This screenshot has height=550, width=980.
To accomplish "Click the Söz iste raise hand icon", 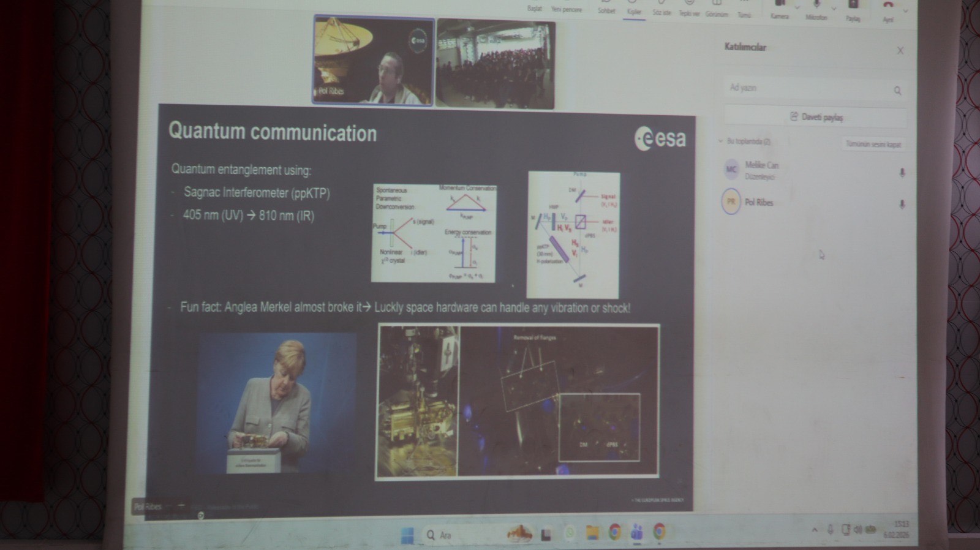I will [661, 9].
